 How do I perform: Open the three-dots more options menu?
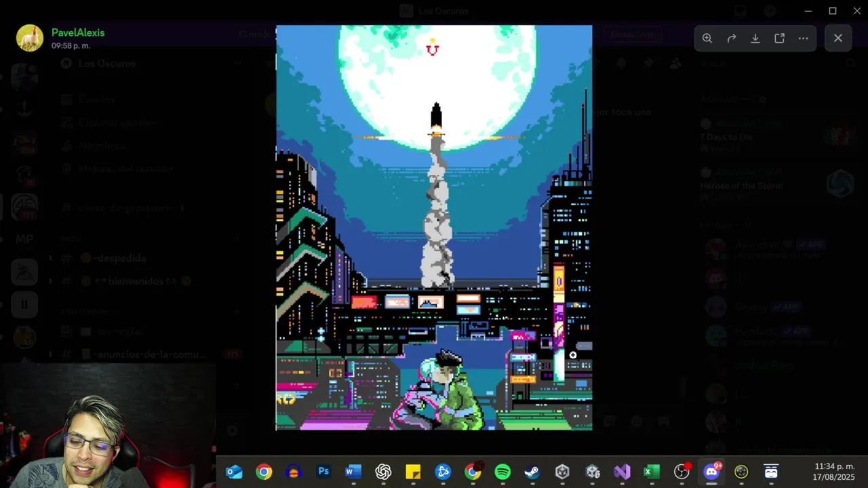(804, 39)
